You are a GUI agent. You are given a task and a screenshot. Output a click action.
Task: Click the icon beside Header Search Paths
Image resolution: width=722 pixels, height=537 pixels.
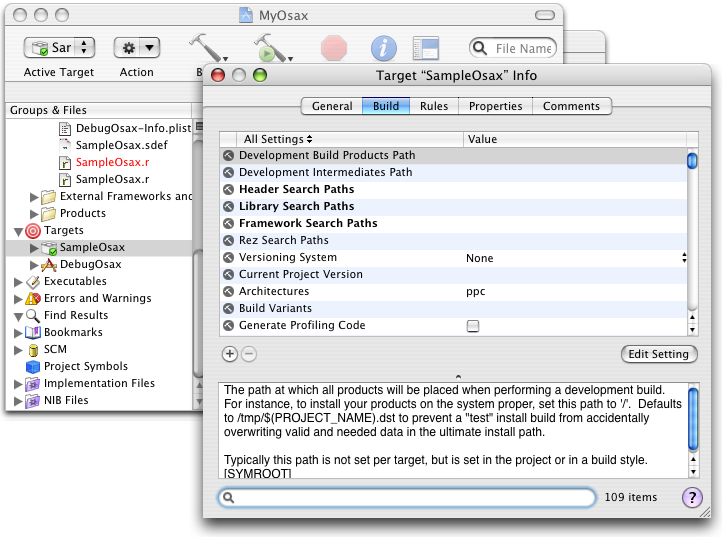[x=228, y=189]
